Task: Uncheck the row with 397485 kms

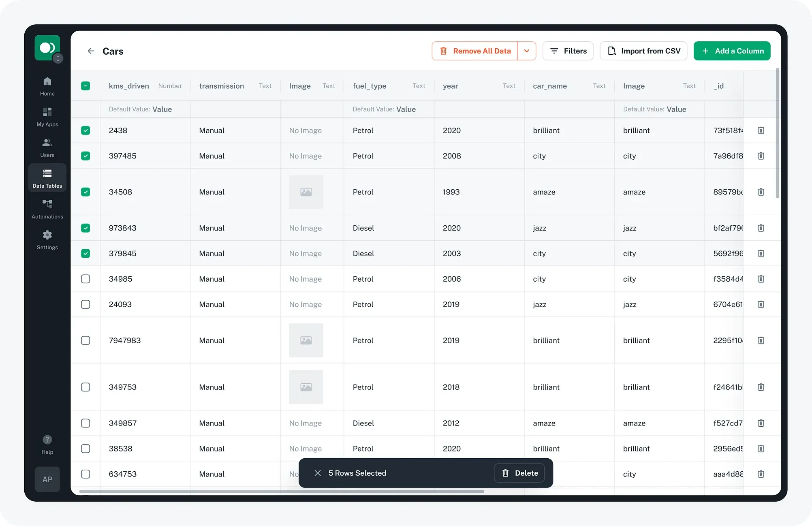Action: tap(85, 156)
